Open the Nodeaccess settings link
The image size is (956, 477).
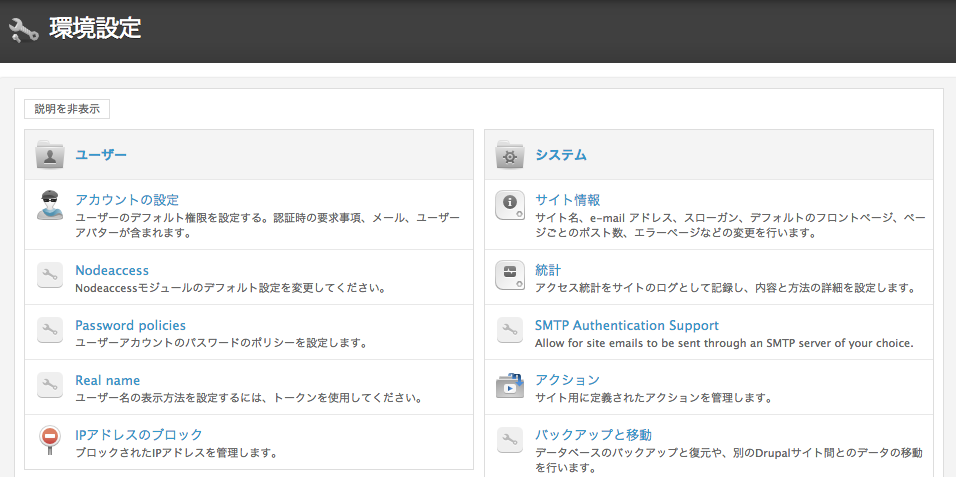(x=112, y=270)
